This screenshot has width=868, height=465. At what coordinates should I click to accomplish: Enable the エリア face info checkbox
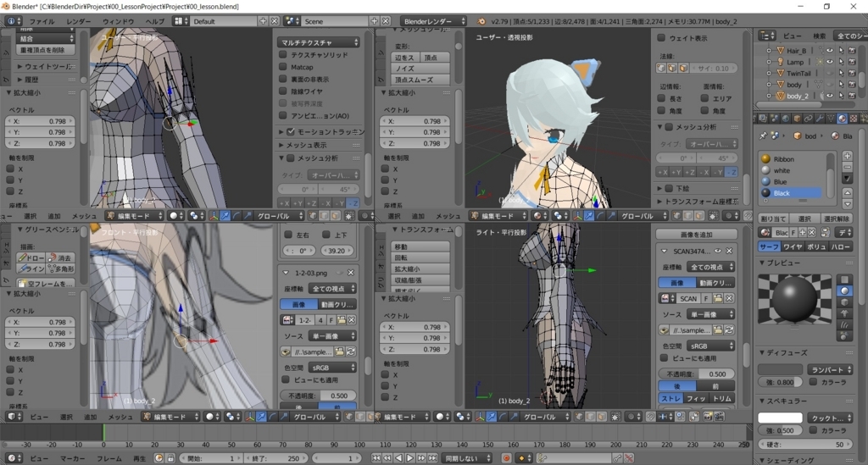tap(704, 98)
